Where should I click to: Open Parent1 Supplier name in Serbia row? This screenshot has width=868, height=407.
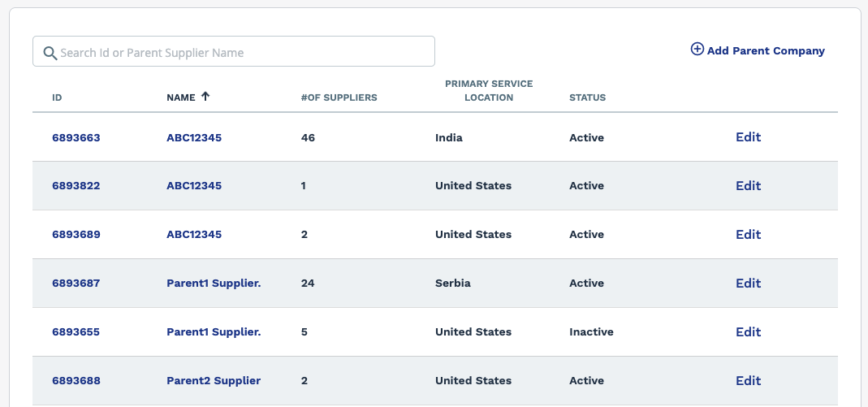point(214,284)
